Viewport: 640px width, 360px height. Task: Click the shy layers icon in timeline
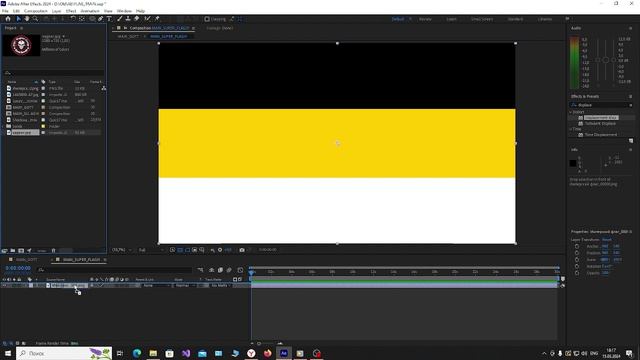coord(211,270)
